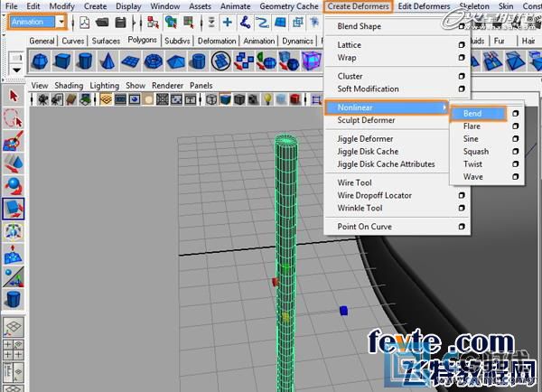
Task: Switch to the Deformation shelf tab
Action: pos(217,41)
